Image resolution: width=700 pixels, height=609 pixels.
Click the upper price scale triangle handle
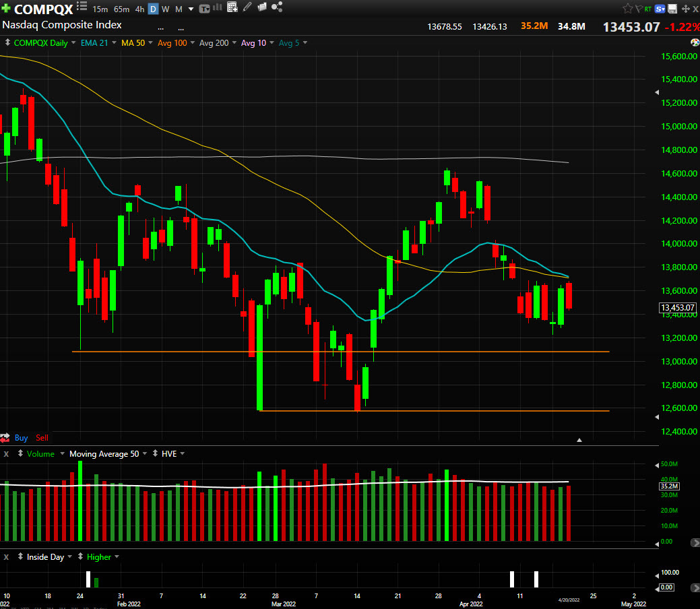click(657, 92)
